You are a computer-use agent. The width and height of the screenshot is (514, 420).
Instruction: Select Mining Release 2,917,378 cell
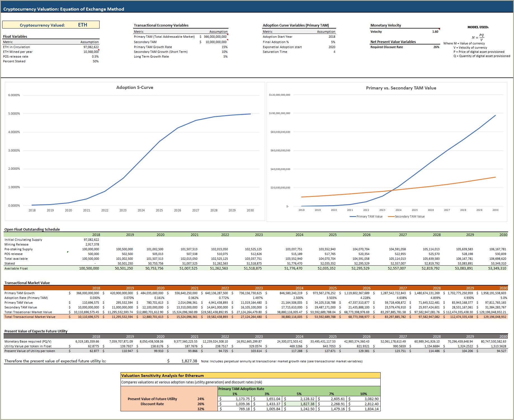click(92, 244)
